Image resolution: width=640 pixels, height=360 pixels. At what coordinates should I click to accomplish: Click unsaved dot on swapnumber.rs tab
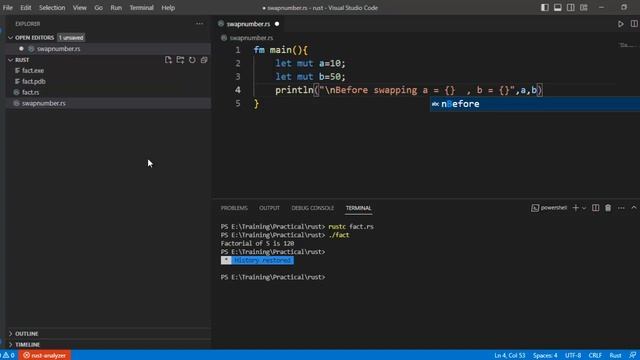277,24
